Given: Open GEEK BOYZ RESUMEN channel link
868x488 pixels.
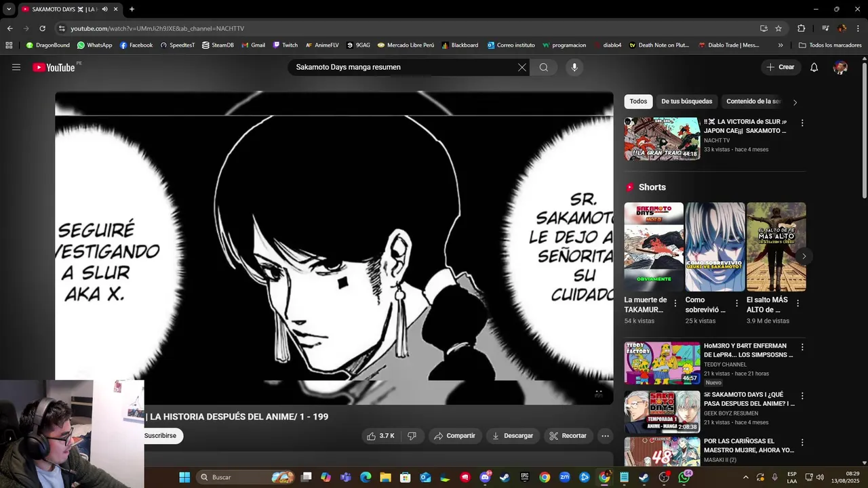Looking at the screenshot, I should click(x=731, y=413).
